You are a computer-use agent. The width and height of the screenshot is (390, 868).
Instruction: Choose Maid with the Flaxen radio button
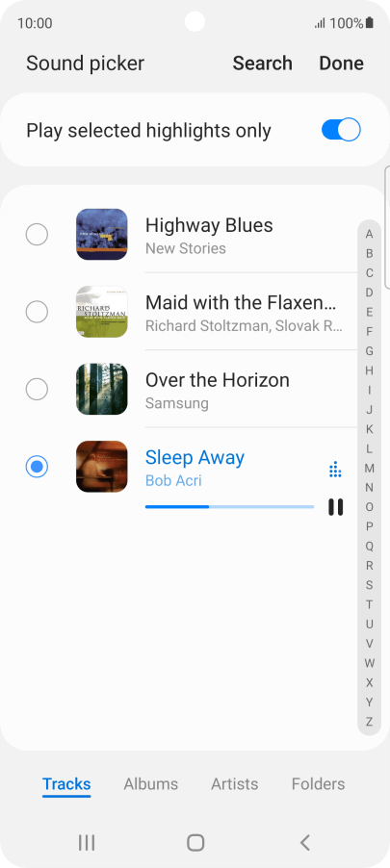pyautogui.click(x=37, y=312)
